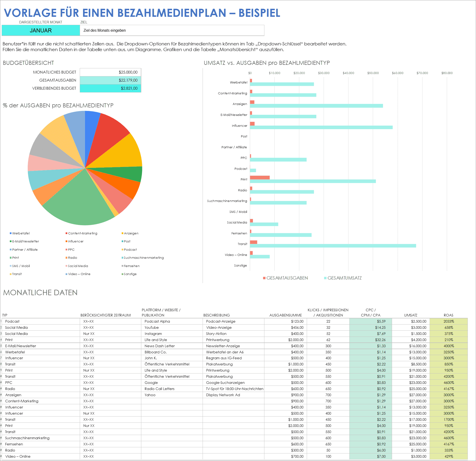The width and height of the screenshot is (476, 461).
Task: Select the 'Werbetafel an der A6' description
Action: 233,352
